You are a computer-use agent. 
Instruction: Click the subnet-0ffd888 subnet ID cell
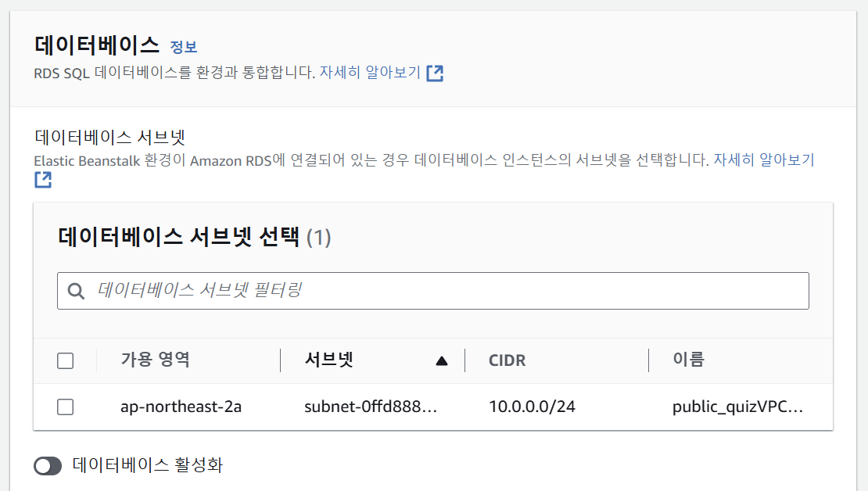pos(370,407)
